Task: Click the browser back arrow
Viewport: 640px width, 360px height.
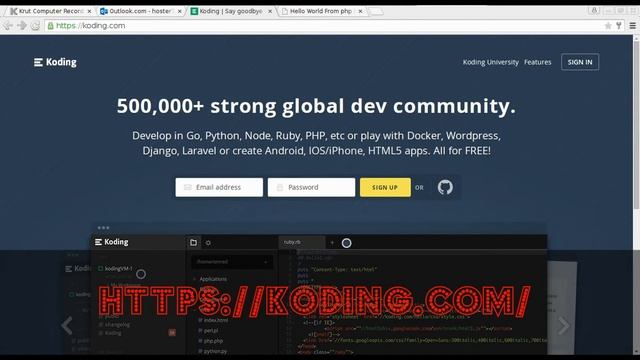Action: click(8, 25)
